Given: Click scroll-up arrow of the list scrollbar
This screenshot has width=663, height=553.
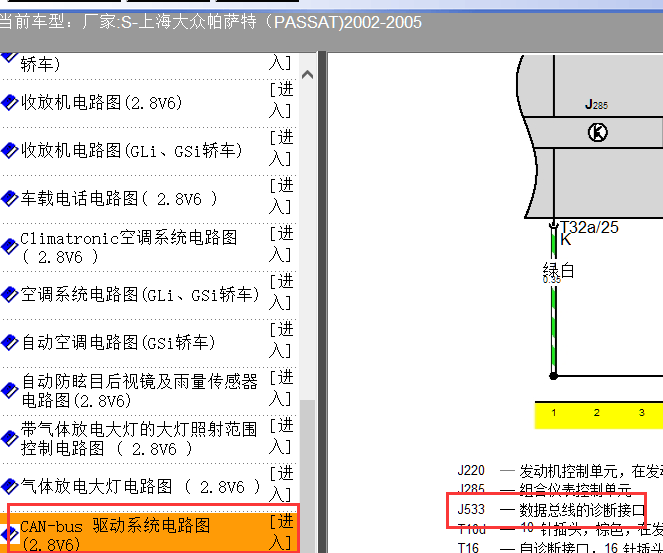Looking at the screenshot, I should click(307, 75).
